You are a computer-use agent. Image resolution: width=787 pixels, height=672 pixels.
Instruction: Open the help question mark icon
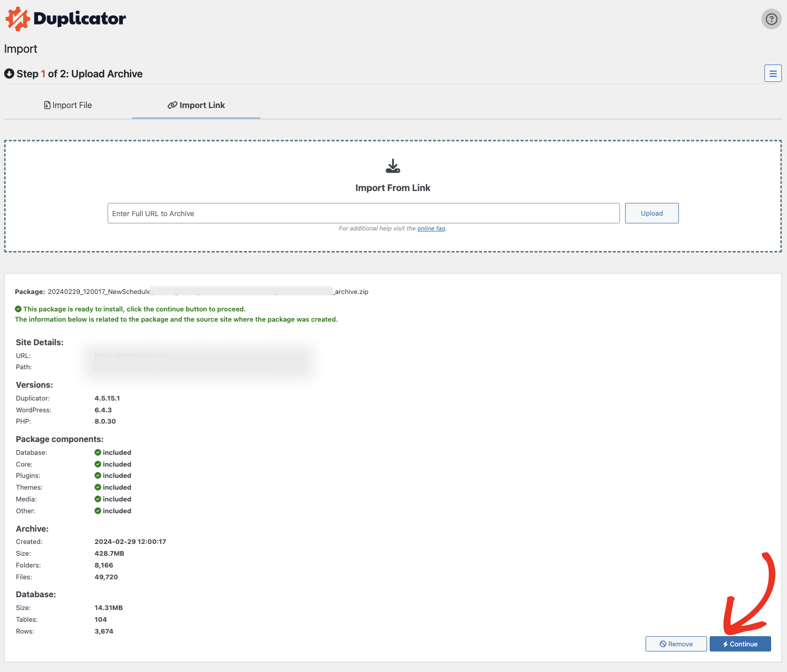(x=771, y=19)
